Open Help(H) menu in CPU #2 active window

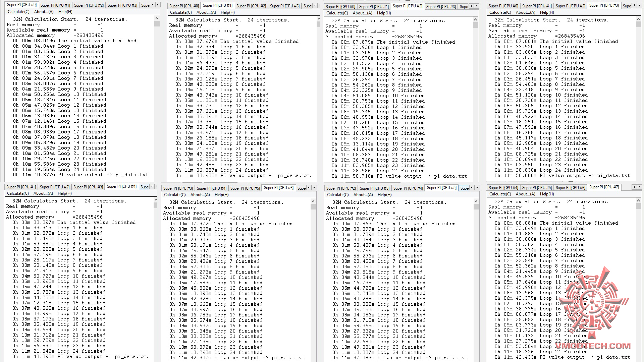click(x=384, y=13)
